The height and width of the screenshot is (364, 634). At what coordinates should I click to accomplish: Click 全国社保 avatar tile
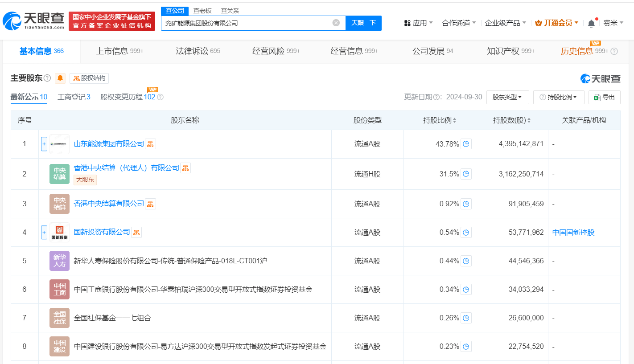coord(59,318)
